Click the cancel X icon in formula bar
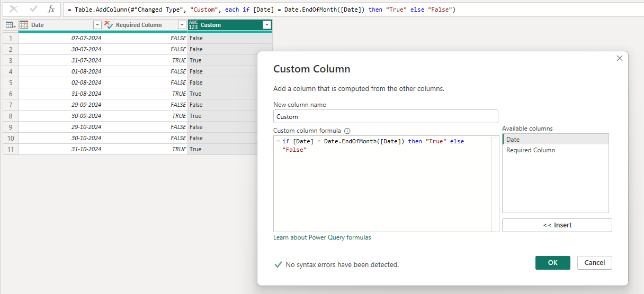644x294 pixels. (14, 9)
